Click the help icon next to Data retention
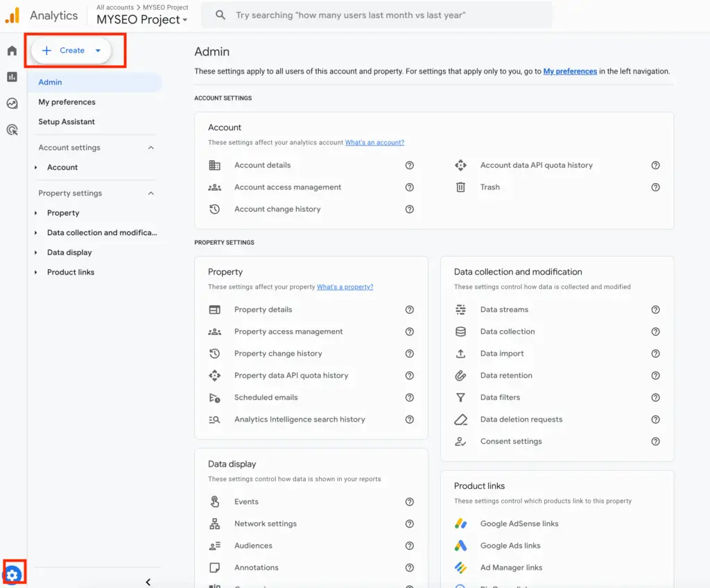 pyautogui.click(x=655, y=375)
